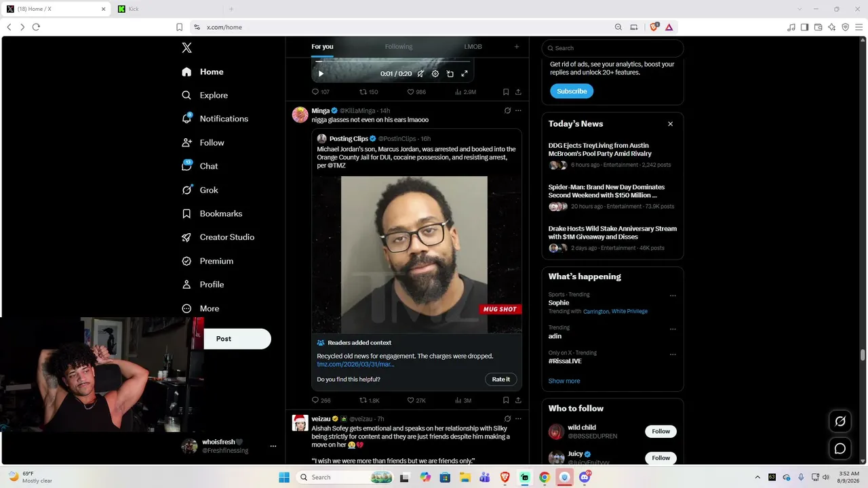This screenshot has width=868, height=488.
Task: Open the Marcus Jordan mug shot image
Action: 417,255
